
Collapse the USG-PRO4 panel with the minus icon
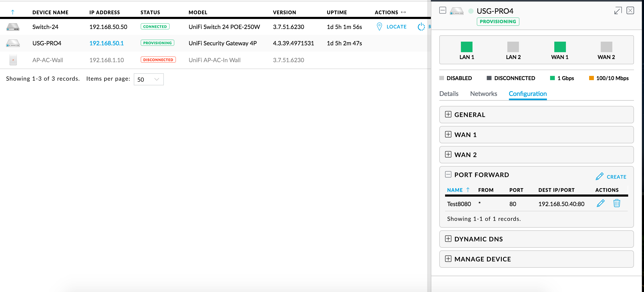coord(443,11)
